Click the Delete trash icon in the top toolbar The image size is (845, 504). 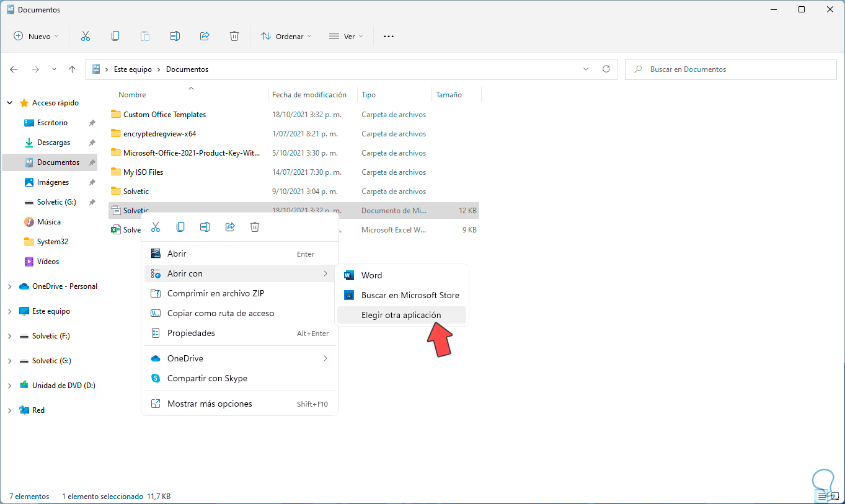(x=234, y=36)
